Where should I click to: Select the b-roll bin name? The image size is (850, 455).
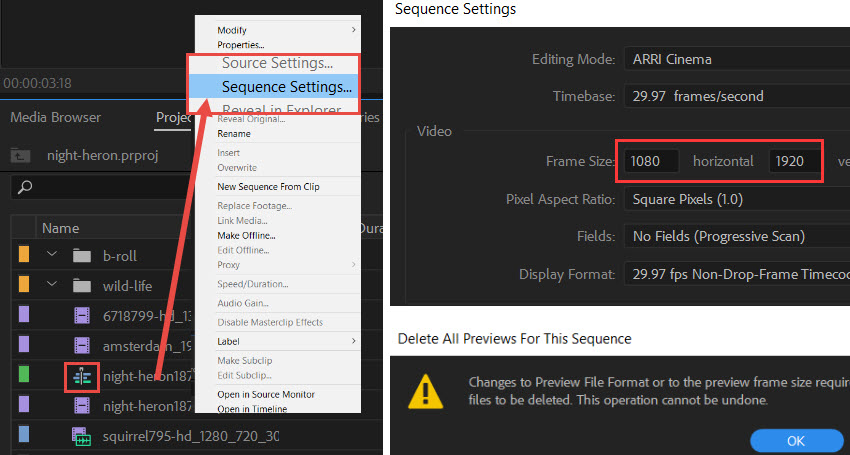[x=120, y=256]
